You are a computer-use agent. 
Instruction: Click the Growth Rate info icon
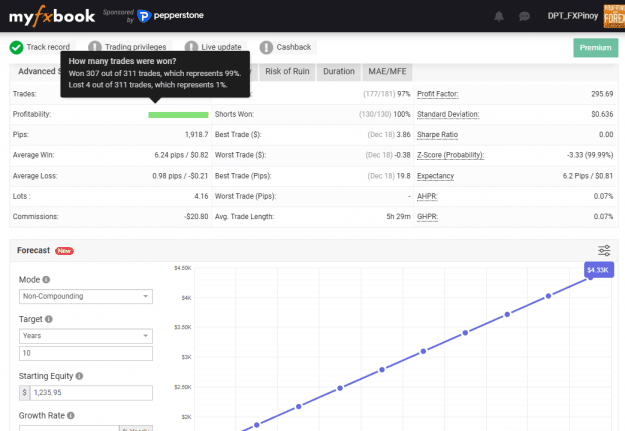(71, 415)
